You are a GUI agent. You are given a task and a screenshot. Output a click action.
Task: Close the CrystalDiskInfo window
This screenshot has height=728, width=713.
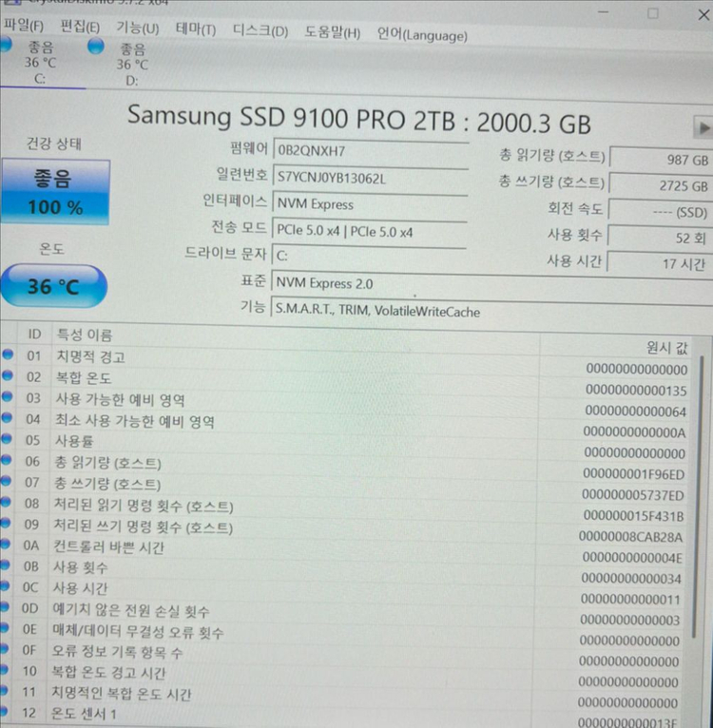coord(703,15)
